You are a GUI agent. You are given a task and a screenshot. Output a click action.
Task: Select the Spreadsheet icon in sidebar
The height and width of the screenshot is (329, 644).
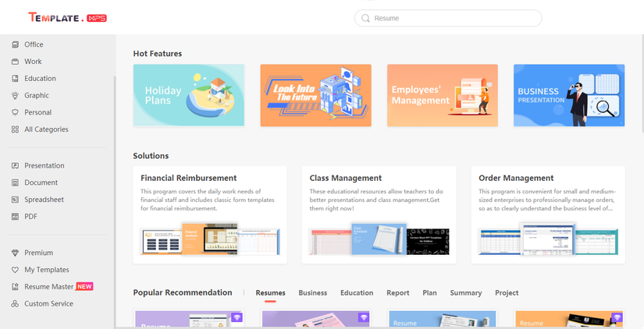pyautogui.click(x=15, y=200)
